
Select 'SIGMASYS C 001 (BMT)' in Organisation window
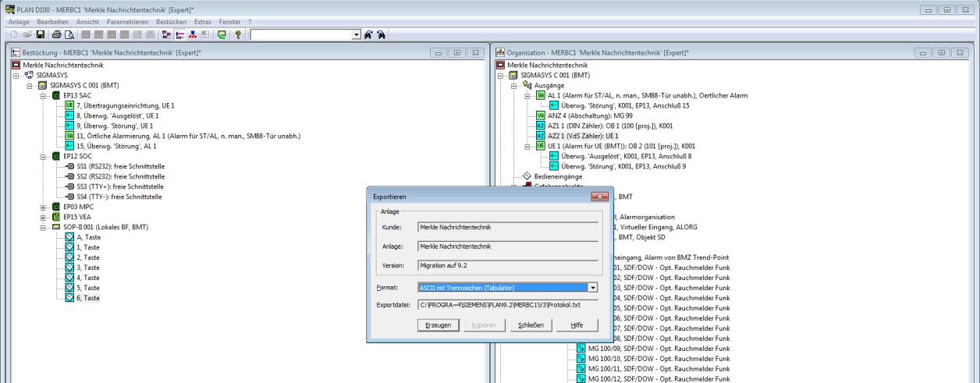553,75
